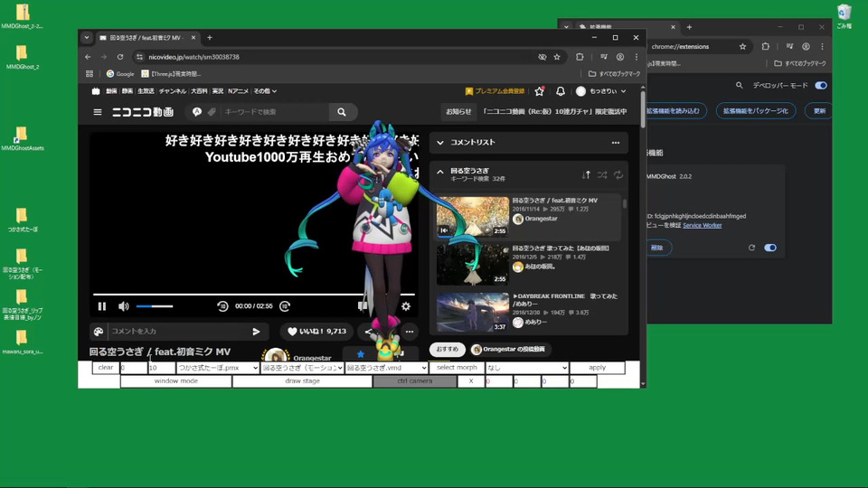Screen dimensions: 868x488
Task: Open MMDGhostAssets desktop folder
Action: point(22,138)
